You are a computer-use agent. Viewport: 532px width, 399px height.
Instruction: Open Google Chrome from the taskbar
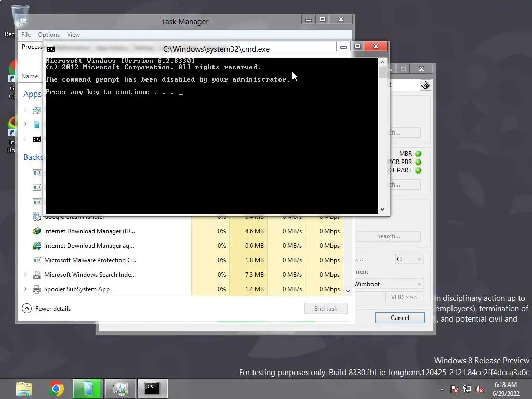(56, 389)
